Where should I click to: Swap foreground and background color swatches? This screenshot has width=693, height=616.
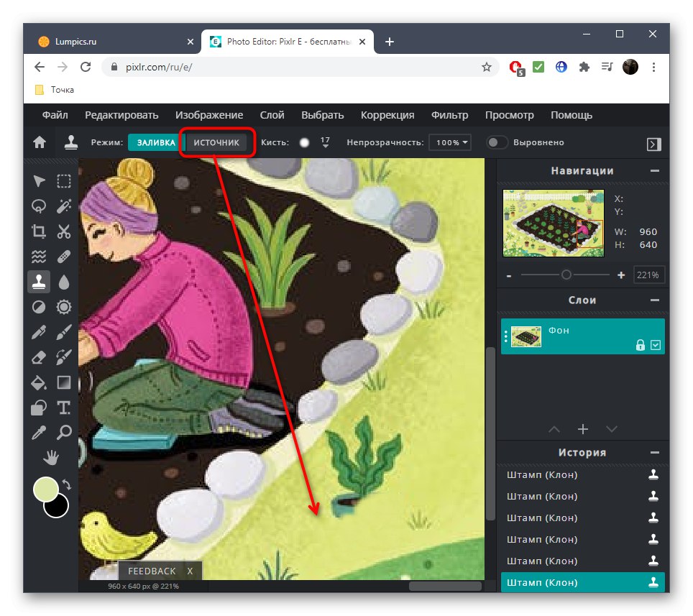(67, 486)
